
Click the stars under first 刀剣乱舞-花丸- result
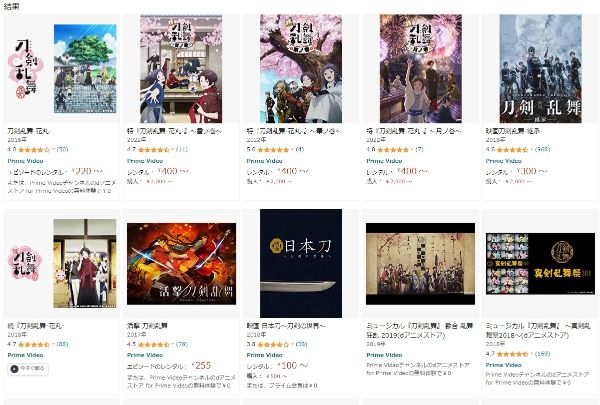34,149
